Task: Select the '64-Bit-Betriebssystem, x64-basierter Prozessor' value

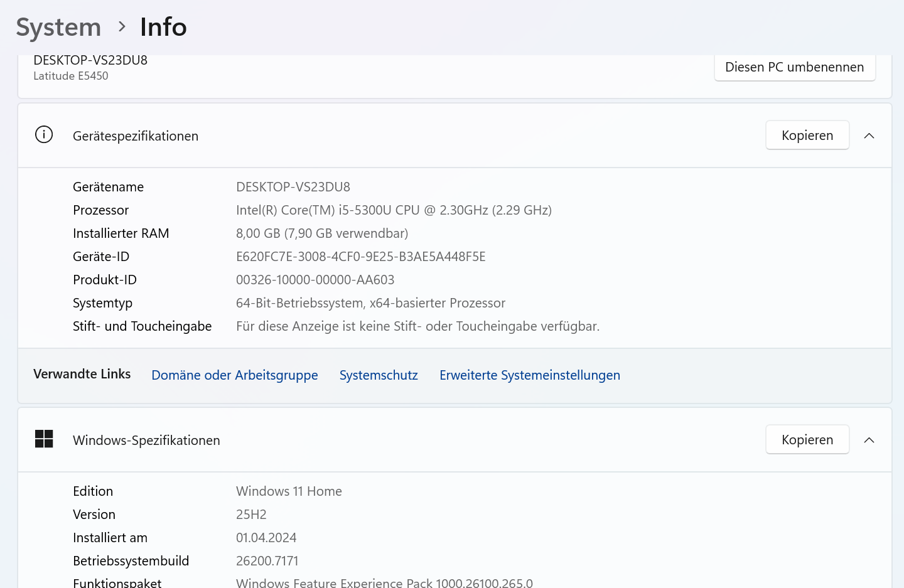Action: [x=371, y=303]
